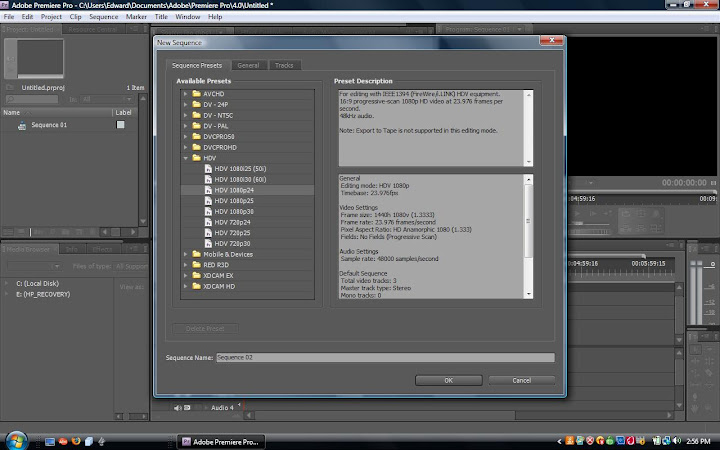The width and height of the screenshot is (720, 450).
Task: Open Firefox from the quick launch bar
Action: click(x=76, y=441)
